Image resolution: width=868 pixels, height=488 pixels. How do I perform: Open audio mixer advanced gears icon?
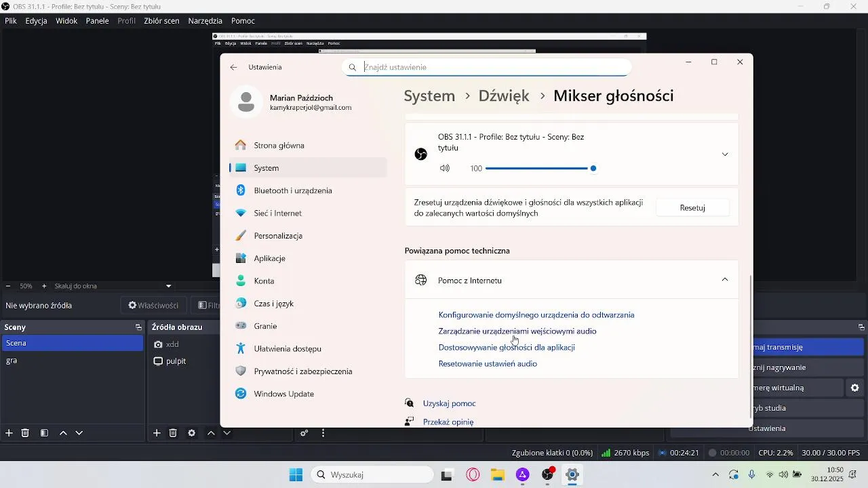tap(304, 433)
